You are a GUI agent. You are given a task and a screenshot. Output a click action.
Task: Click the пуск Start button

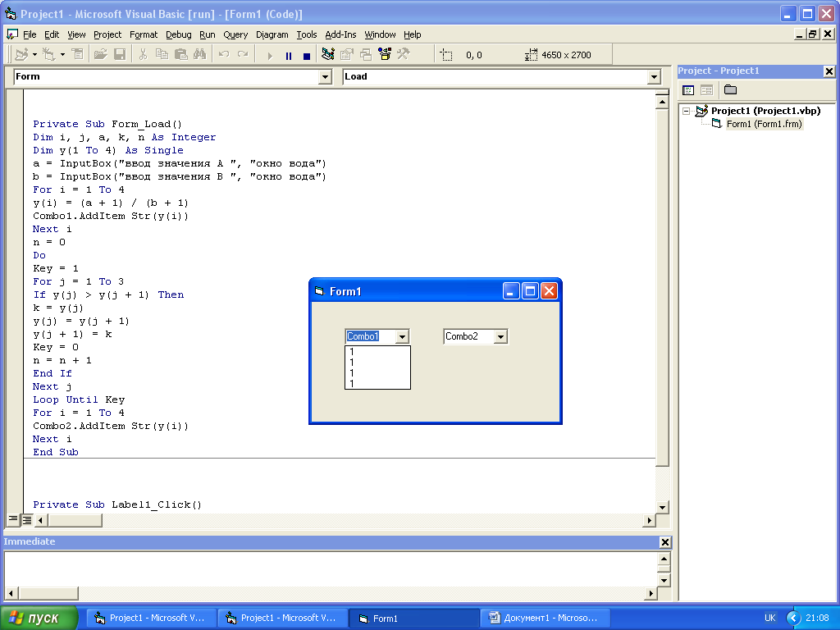(x=39, y=618)
